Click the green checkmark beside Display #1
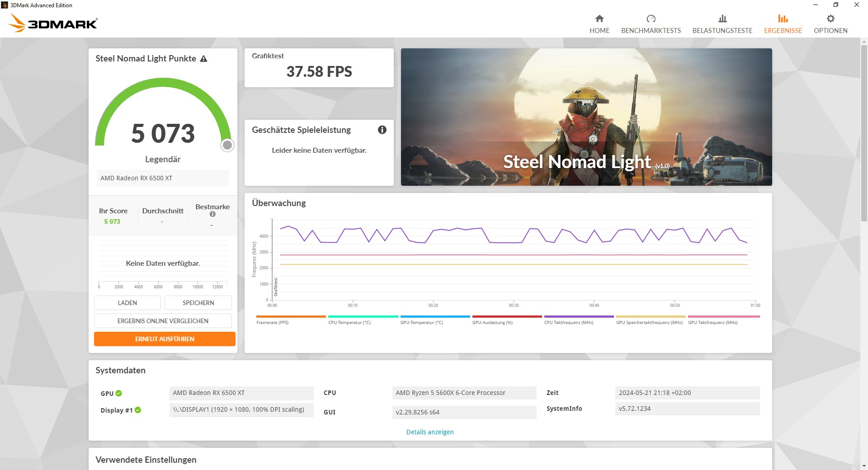This screenshot has width=868, height=470. pos(138,410)
